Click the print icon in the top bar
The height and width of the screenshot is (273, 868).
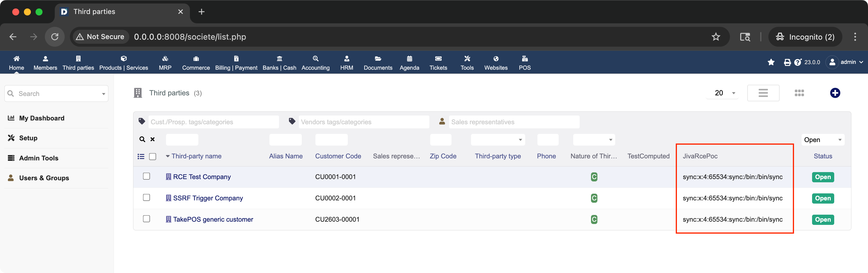(787, 62)
